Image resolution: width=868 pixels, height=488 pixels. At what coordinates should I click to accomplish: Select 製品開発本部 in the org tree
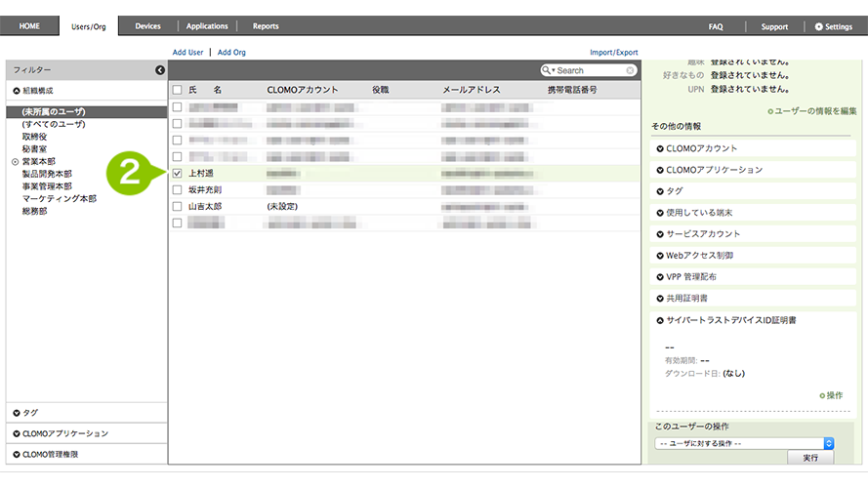[47, 174]
